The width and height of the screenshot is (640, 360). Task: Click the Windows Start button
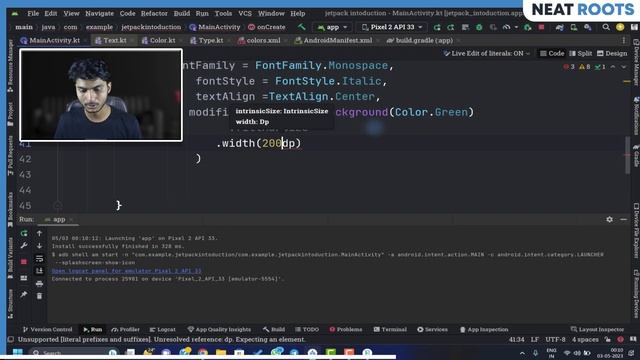click(18, 352)
